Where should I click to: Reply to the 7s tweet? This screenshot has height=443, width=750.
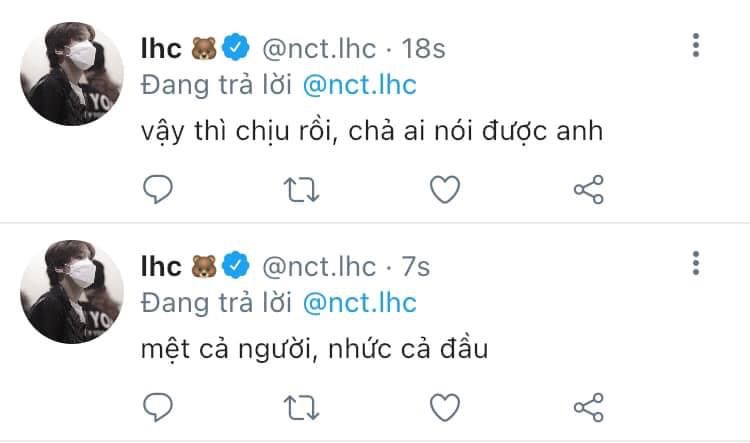pos(158,407)
